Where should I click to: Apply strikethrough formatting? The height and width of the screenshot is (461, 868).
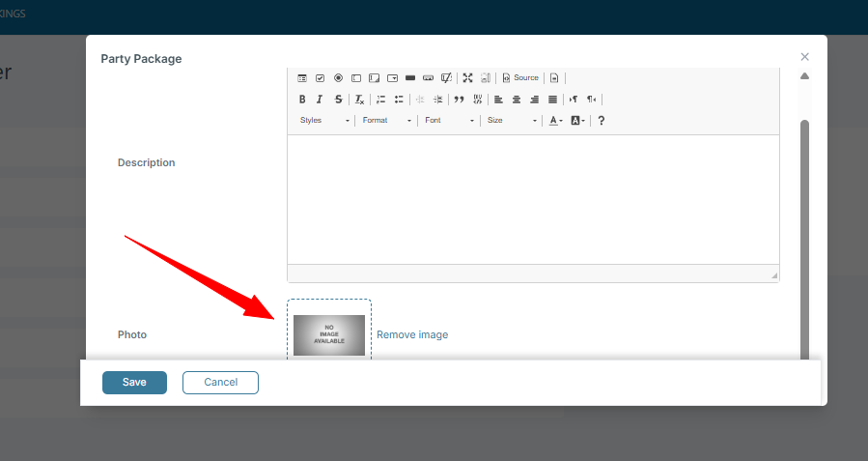338,100
